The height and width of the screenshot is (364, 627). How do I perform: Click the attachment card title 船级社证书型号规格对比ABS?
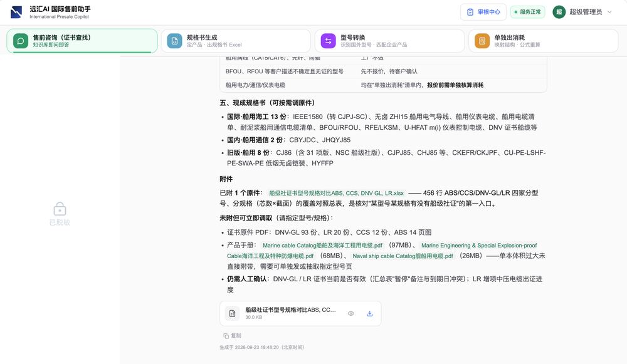290,309
